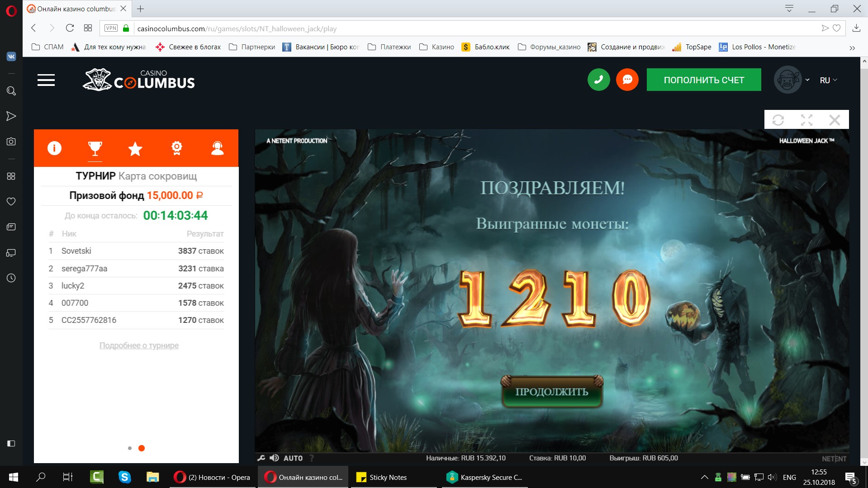Open Opera sidebar search
868x488 pixels.
tap(11, 91)
